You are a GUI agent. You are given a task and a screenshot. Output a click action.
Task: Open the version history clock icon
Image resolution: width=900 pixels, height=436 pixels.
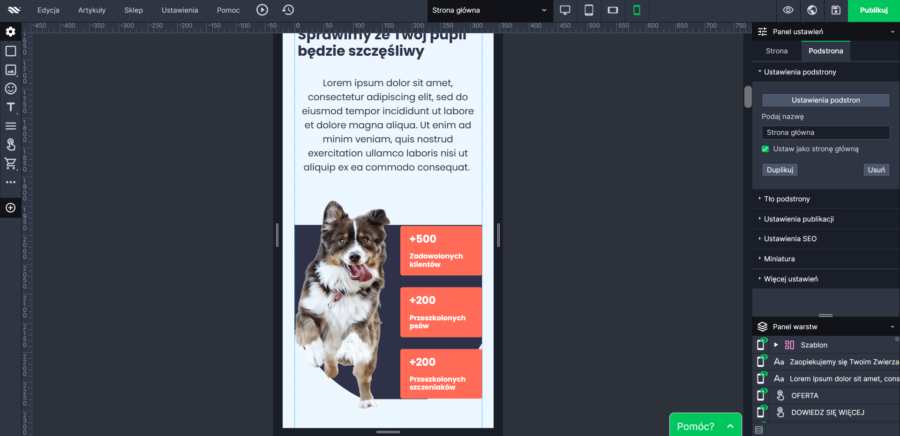click(x=288, y=10)
